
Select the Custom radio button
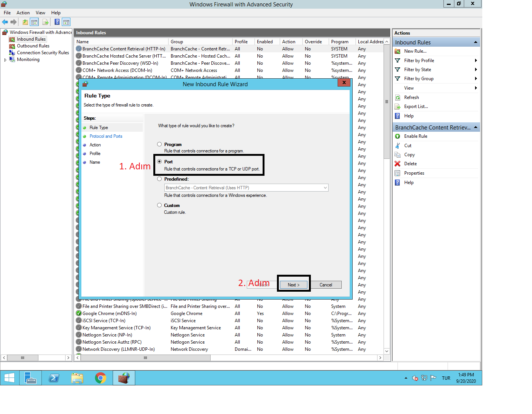(159, 205)
